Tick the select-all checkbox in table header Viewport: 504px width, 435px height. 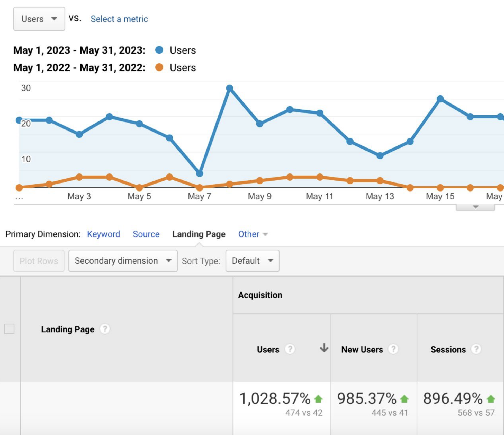point(9,329)
